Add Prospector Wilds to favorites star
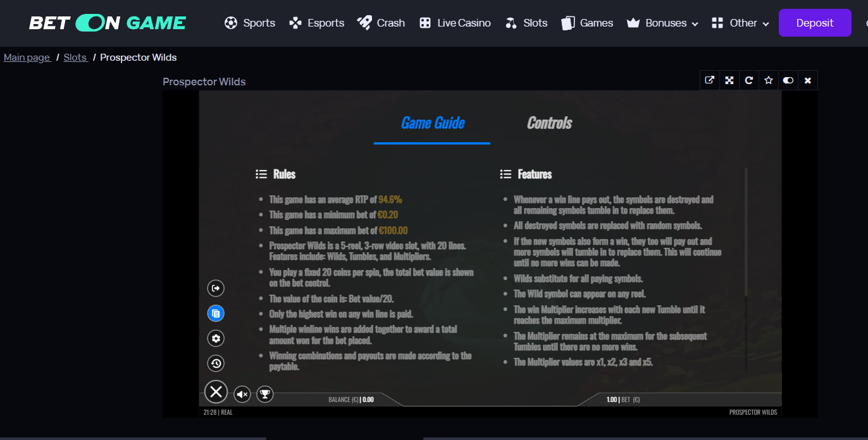Viewport: 868px width, 440px height. click(x=769, y=80)
